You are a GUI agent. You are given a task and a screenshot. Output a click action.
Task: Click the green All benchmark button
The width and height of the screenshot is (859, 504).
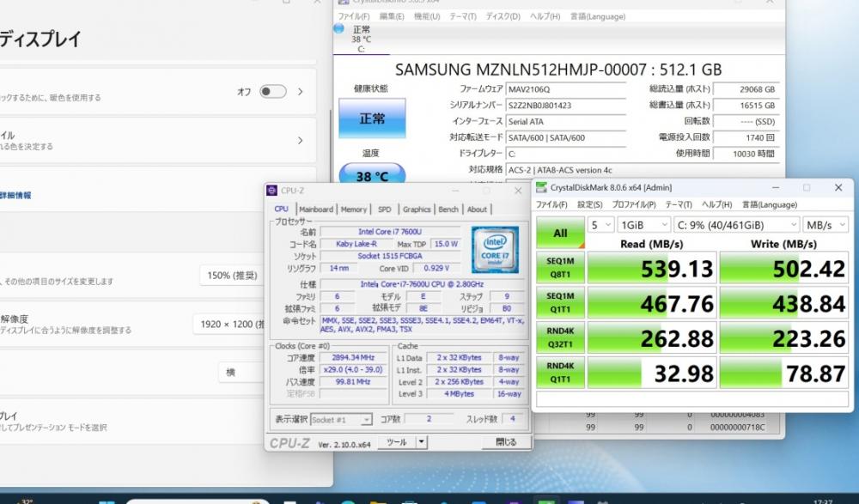pyautogui.click(x=560, y=233)
